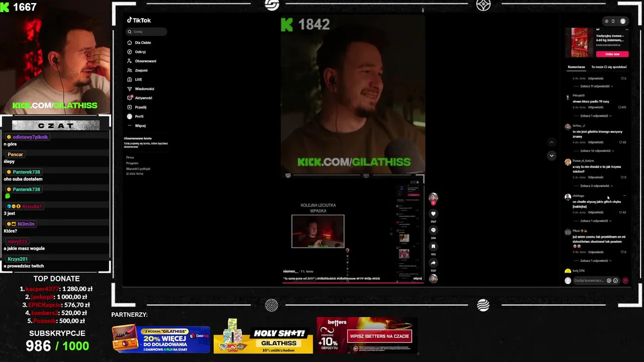Open the chichego comment three-dot menu

624,196
